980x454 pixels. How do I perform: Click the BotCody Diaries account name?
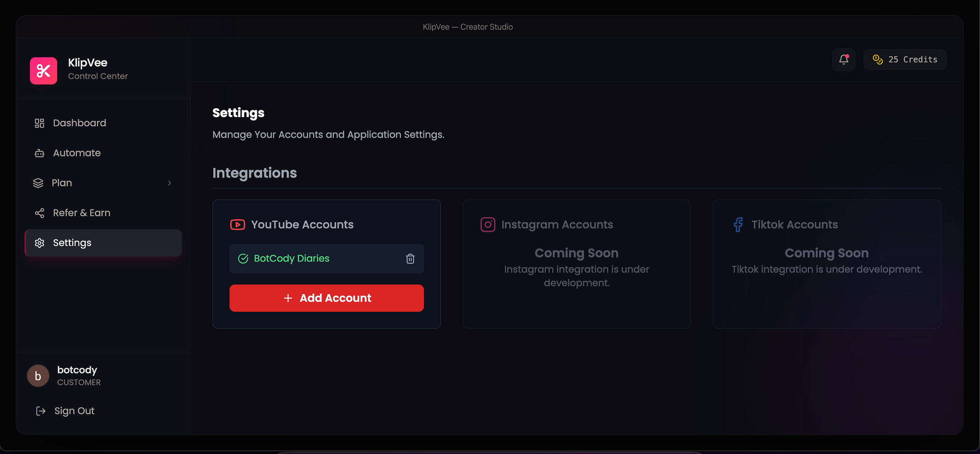pos(292,259)
